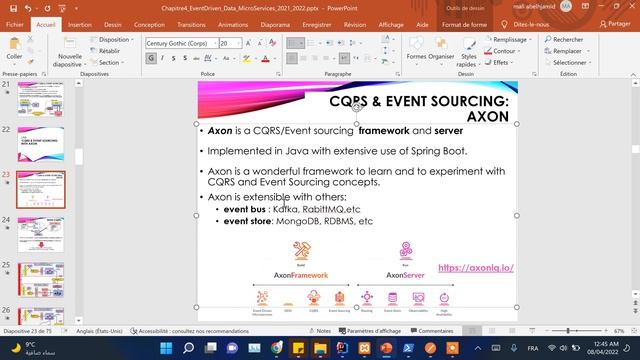The width and height of the screenshot is (640, 360).
Task: Select slide 24 thumbnail
Action: (41, 235)
